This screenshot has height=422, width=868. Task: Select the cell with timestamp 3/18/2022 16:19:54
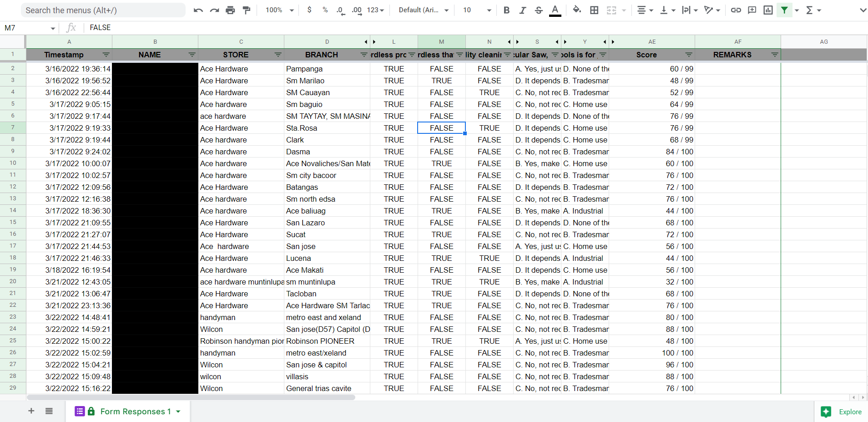click(x=69, y=270)
